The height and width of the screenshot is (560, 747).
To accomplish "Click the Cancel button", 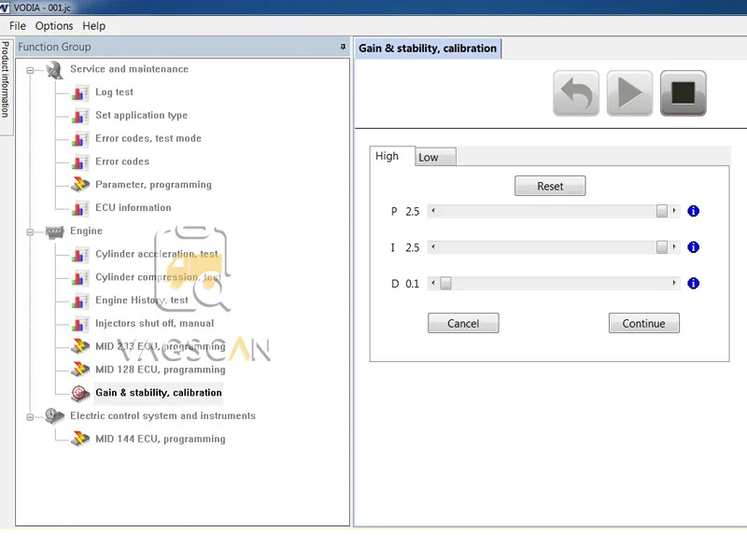I will (x=463, y=323).
